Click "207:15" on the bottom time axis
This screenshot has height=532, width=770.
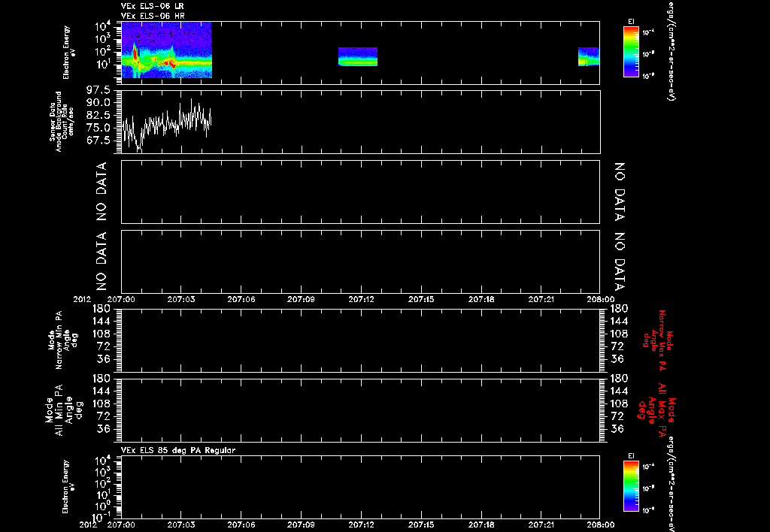pyautogui.click(x=421, y=524)
